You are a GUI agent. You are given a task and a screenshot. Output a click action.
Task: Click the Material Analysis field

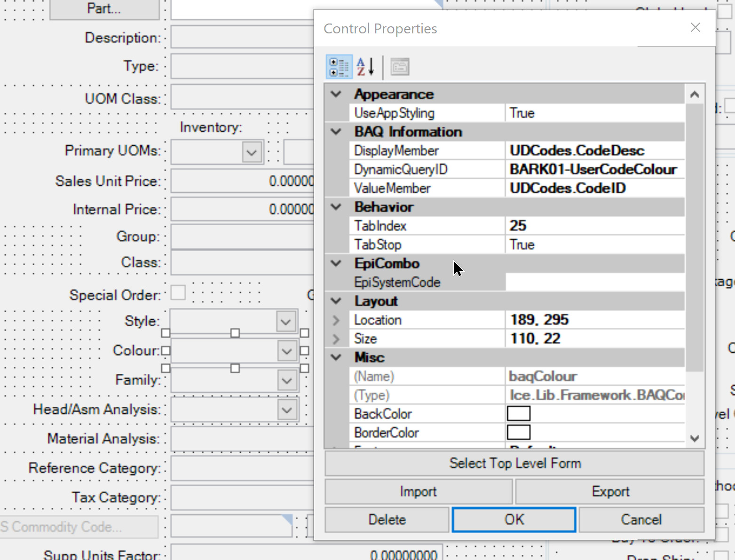pyautogui.click(x=242, y=439)
